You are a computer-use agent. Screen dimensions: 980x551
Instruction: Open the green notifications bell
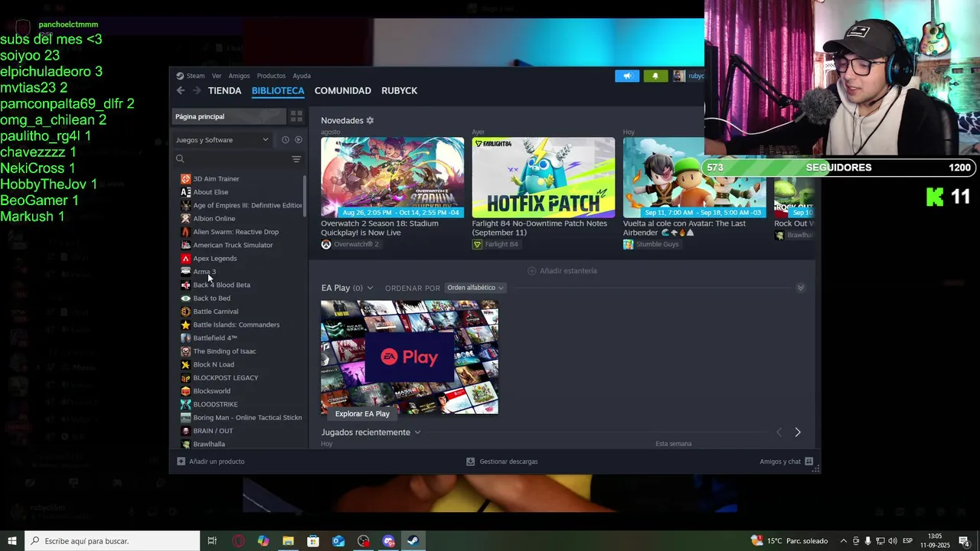click(655, 76)
